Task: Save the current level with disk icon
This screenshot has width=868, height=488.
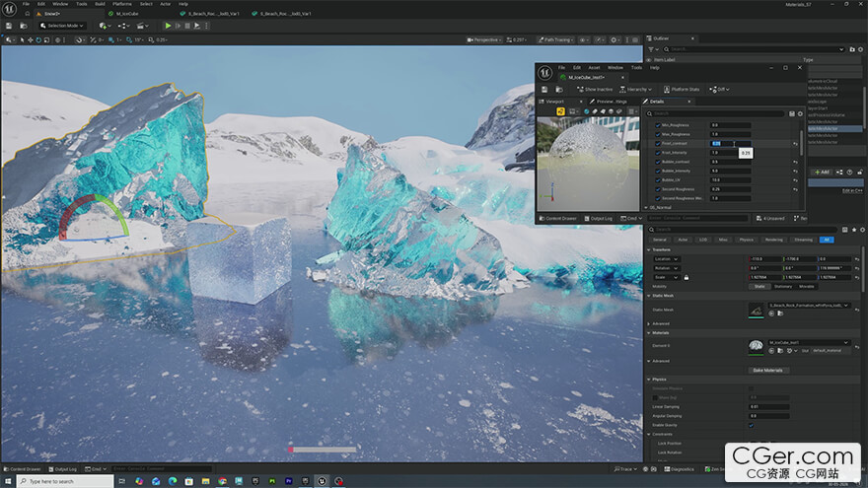Action: click(x=9, y=26)
